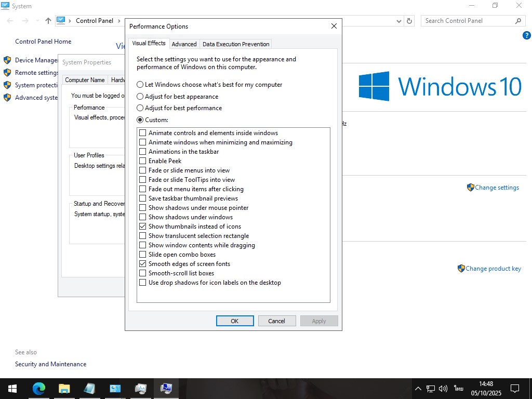This screenshot has height=399, width=532.
Task: Open Security and Maintenance link
Action: point(50,364)
